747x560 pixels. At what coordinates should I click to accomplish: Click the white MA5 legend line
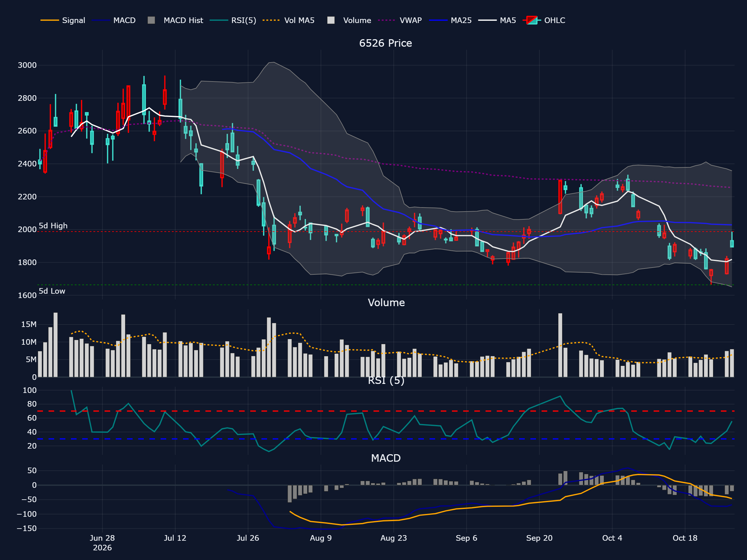pos(487,20)
